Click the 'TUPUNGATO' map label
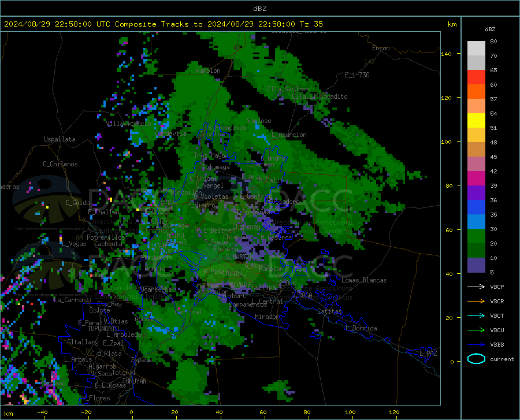The width and height of the screenshot is (520, 420). [x=103, y=329]
